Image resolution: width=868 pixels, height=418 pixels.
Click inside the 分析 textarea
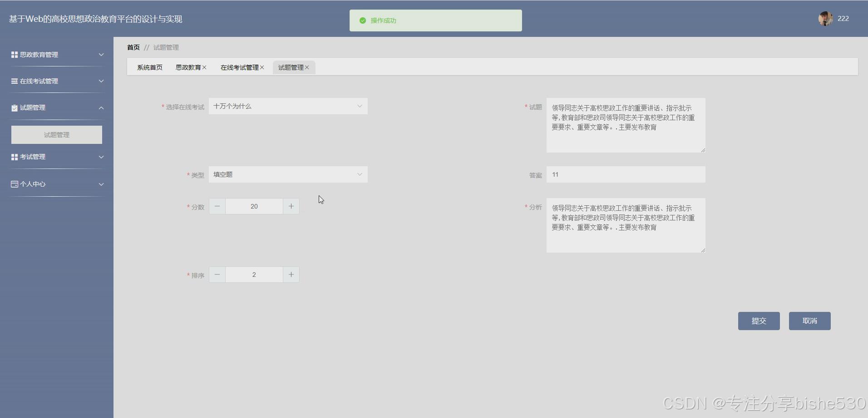click(626, 225)
